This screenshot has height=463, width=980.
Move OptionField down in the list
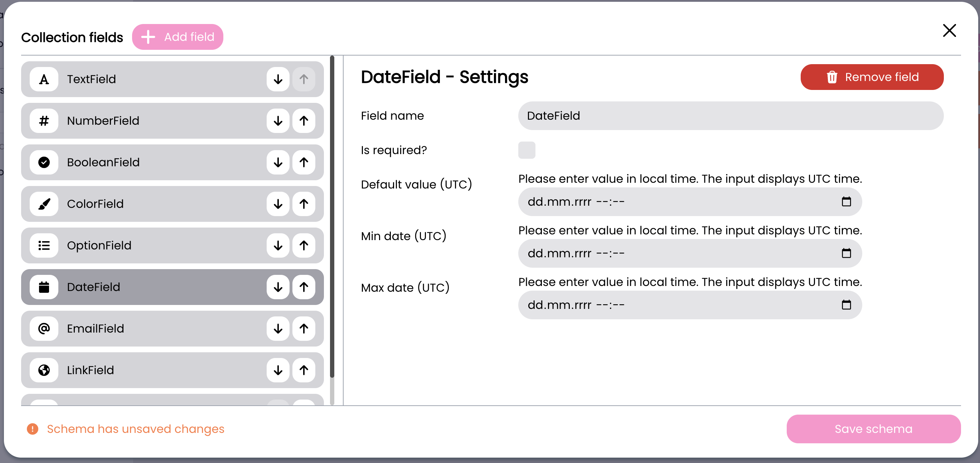(278, 245)
